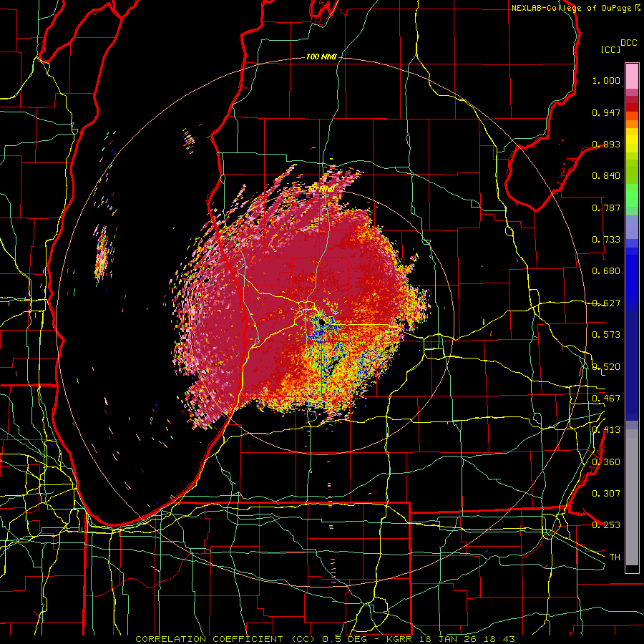Select the 1.000 legend value
The width and height of the screenshot is (644, 644).
[x=606, y=80]
